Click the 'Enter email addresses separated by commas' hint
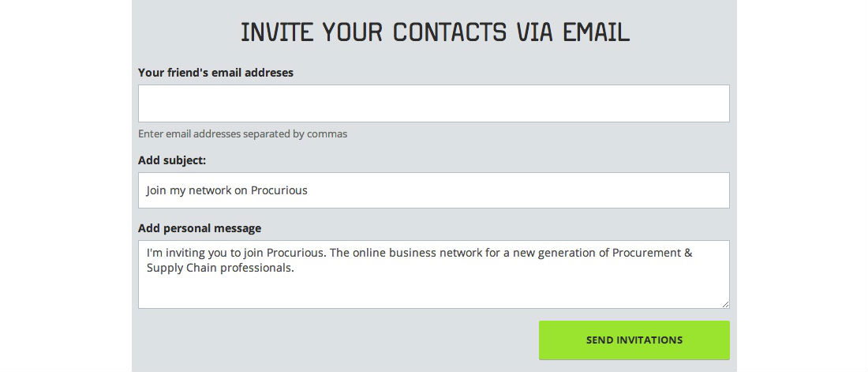The width and height of the screenshot is (868, 372). click(242, 133)
